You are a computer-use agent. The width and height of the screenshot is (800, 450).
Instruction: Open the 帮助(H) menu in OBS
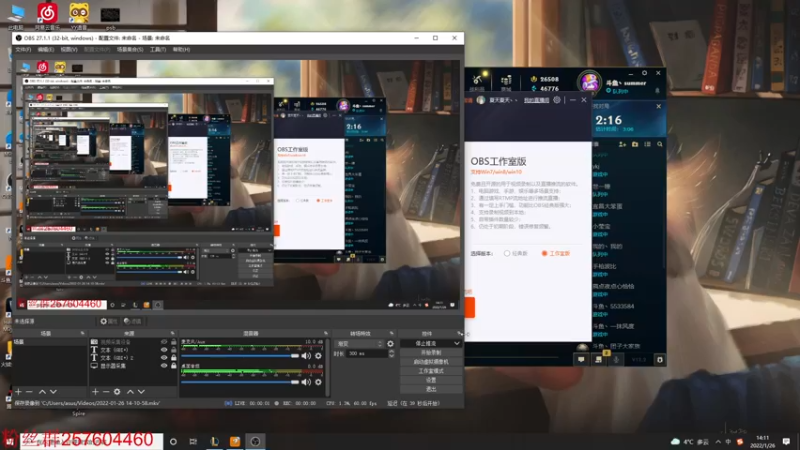pyautogui.click(x=181, y=49)
